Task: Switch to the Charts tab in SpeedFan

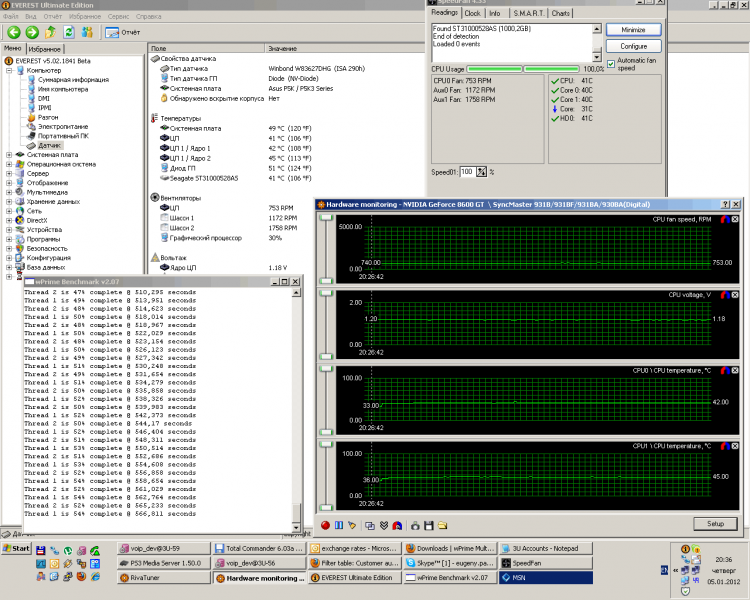Action: point(560,13)
